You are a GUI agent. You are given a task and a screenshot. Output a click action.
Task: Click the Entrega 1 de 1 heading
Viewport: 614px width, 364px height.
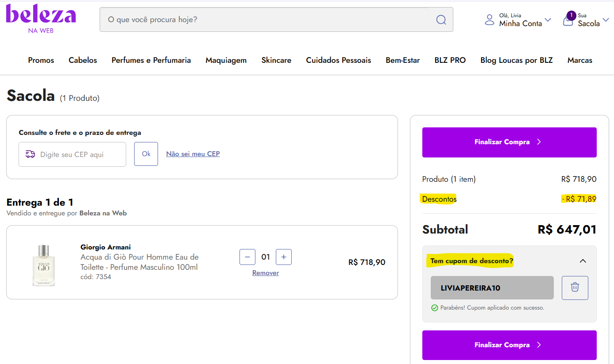tap(40, 203)
